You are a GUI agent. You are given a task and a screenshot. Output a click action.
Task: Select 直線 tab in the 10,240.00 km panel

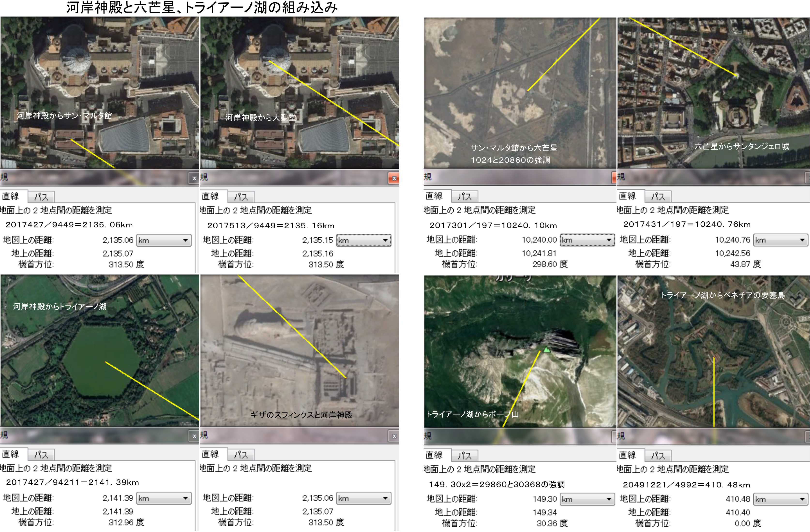click(x=434, y=196)
